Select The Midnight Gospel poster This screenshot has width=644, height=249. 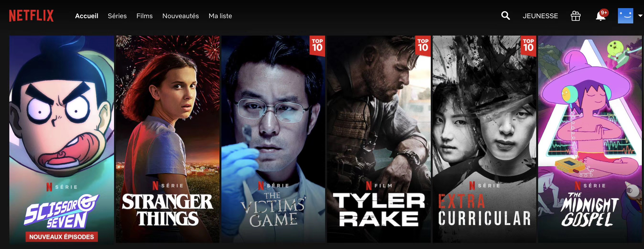coord(590,139)
